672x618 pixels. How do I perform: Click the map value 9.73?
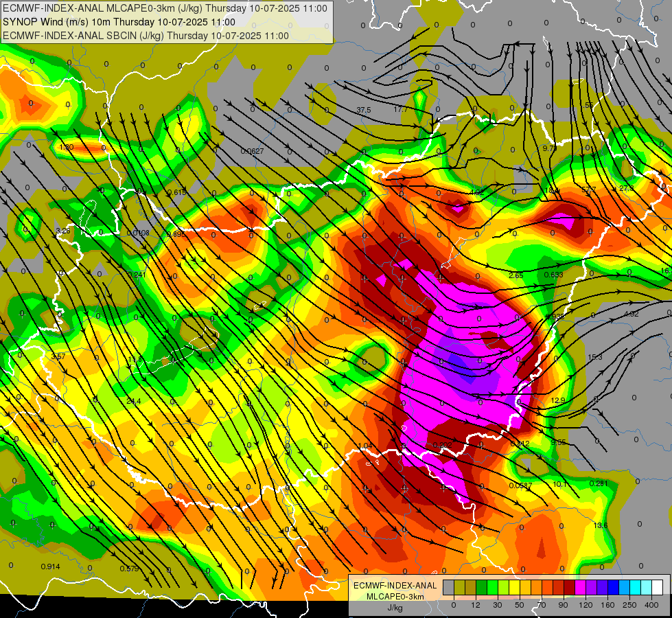[549, 148]
